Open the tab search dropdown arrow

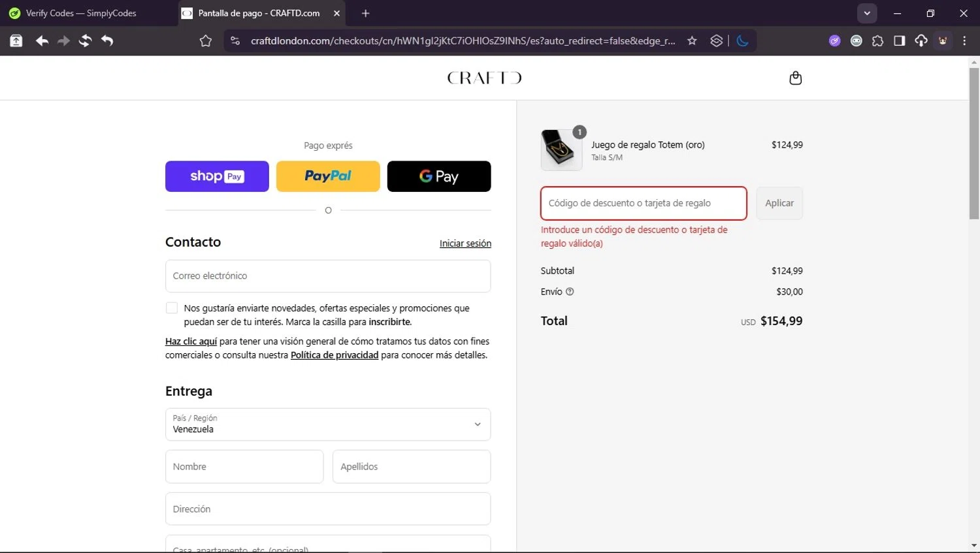(x=867, y=13)
